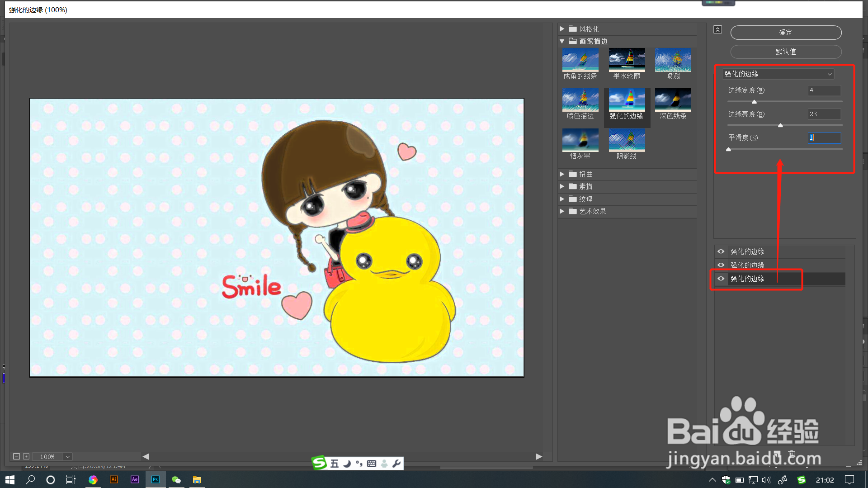This screenshot has height=488, width=868.
Task: Open the 100% zoom level dropdown
Action: tap(68, 457)
